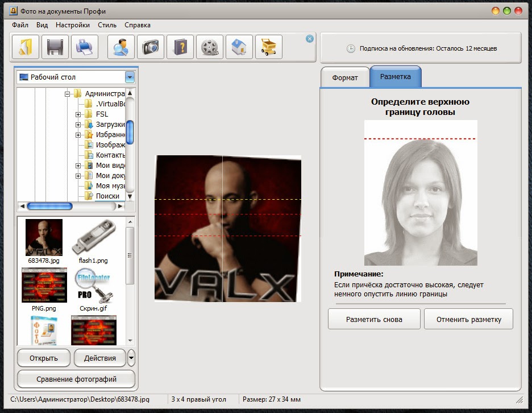
Task: Click the status bar file path text
Action: (x=80, y=399)
